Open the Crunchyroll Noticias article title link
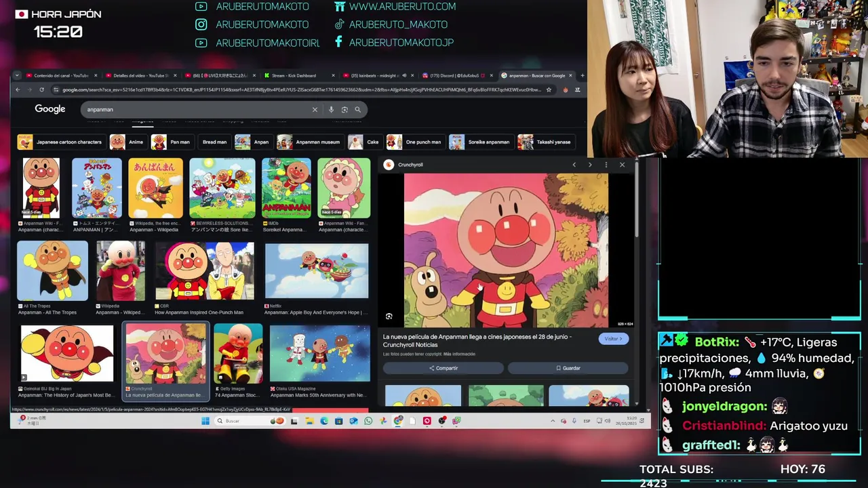The image size is (868, 488). point(477,340)
